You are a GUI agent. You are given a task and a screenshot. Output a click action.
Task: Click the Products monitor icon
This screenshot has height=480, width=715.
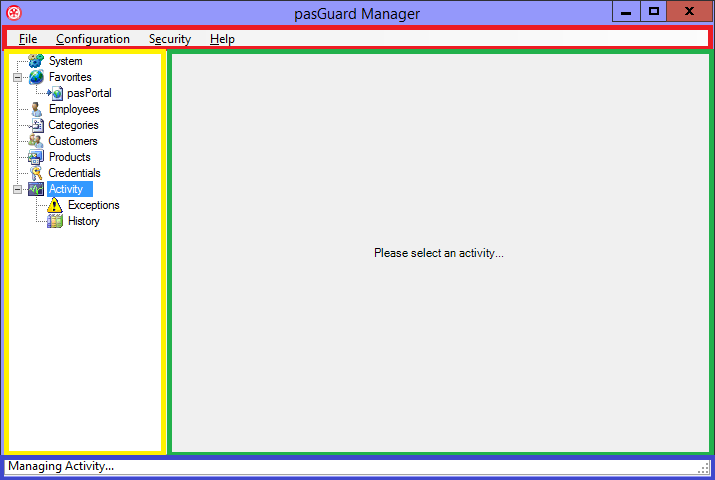point(36,157)
